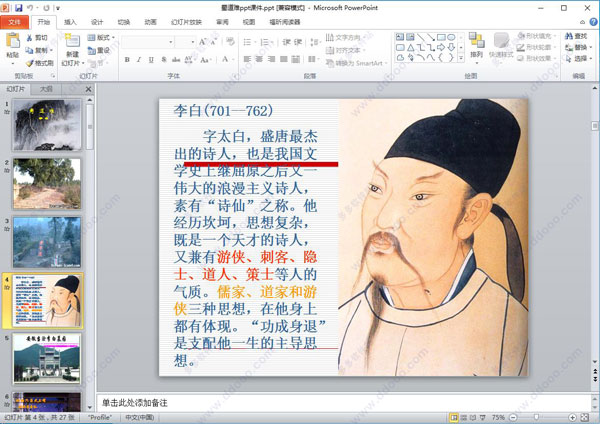Align text left
This screenshot has width=600, height=424.
247,59
